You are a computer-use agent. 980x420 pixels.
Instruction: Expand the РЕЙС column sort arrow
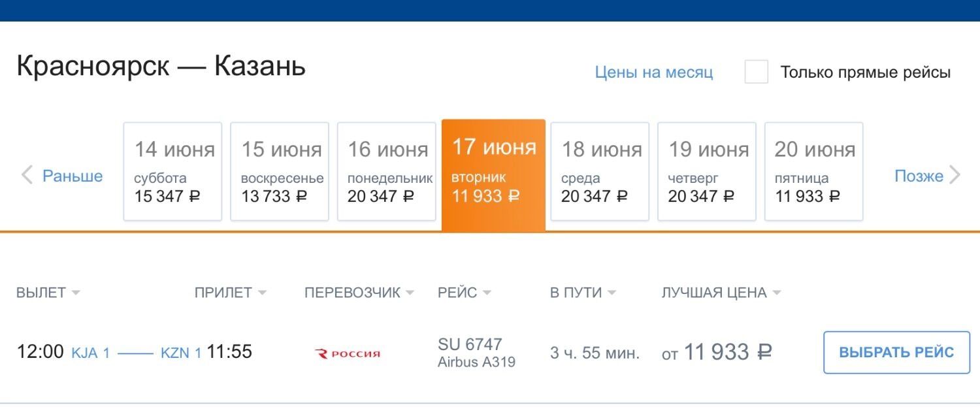pos(487,293)
